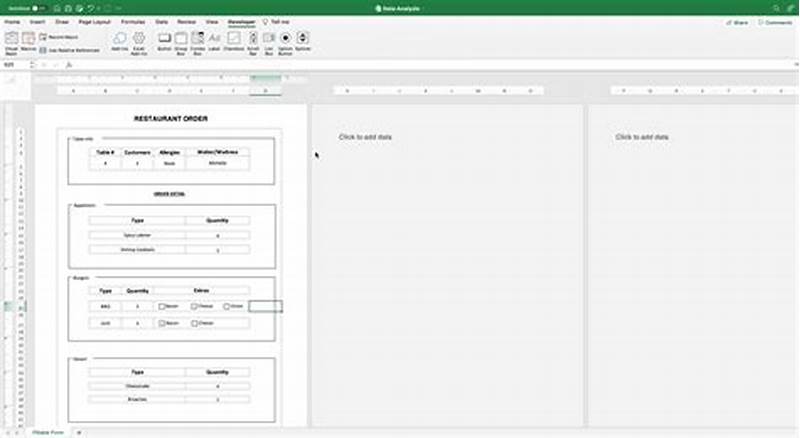The height and width of the screenshot is (438, 800).
Task: Open the Add-ins icon
Action: coord(120,42)
